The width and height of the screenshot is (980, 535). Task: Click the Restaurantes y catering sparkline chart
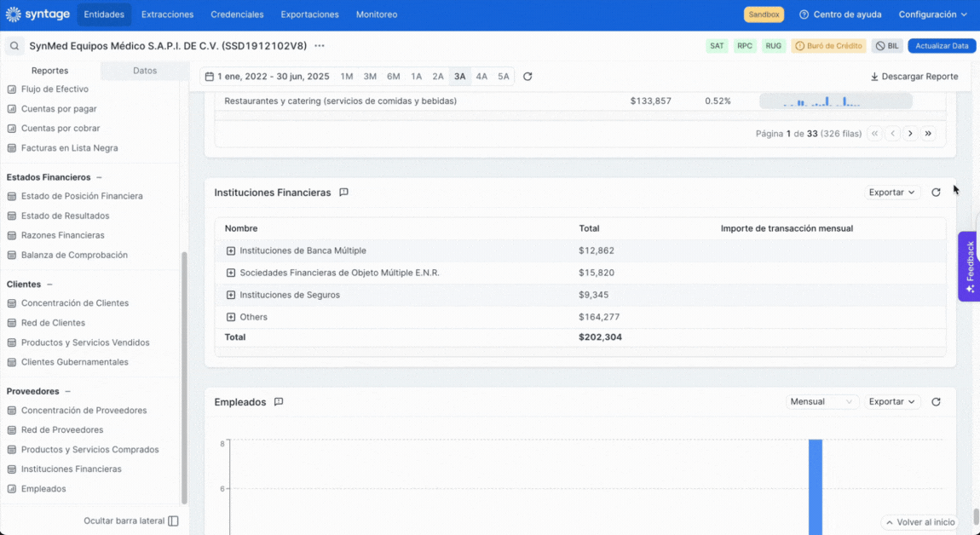836,101
